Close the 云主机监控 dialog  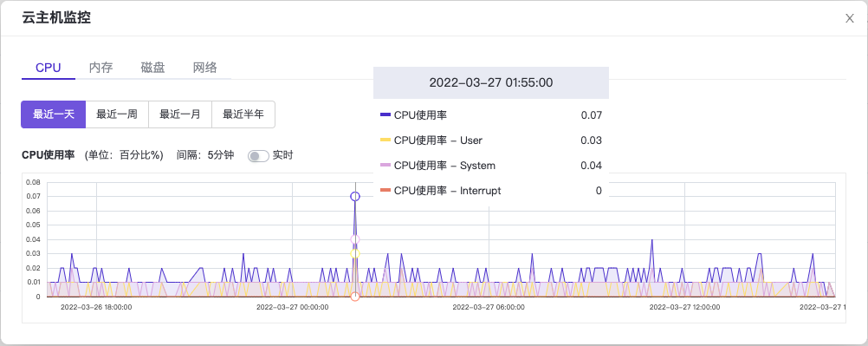click(x=849, y=18)
